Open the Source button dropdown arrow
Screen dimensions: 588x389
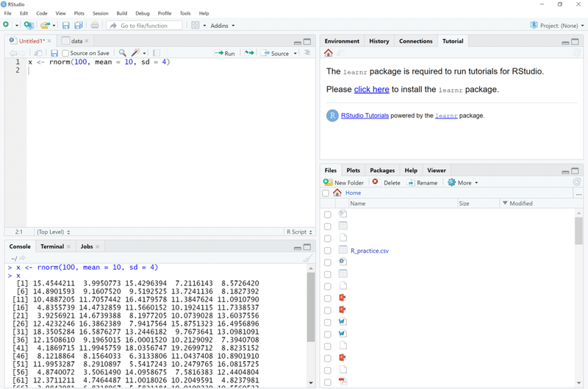click(x=295, y=53)
